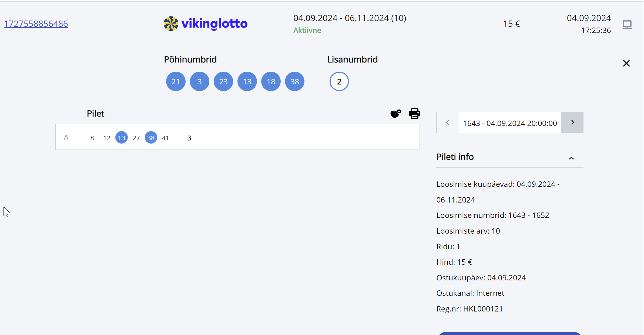Click the Pileti info heading
Screen dimensions: 644x335
(x=455, y=157)
